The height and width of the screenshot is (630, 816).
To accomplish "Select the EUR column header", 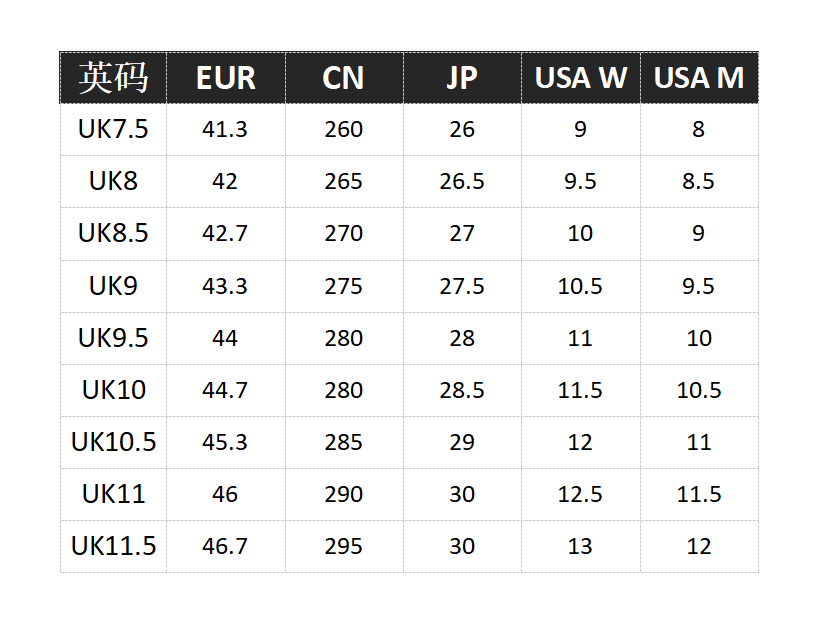I will click(x=226, y=78).
